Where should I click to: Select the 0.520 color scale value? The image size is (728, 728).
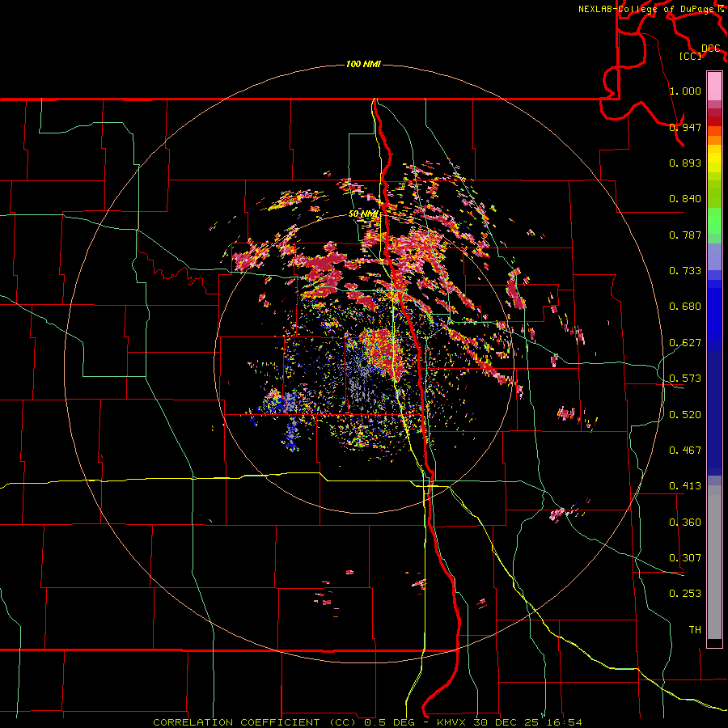point(685,415)
